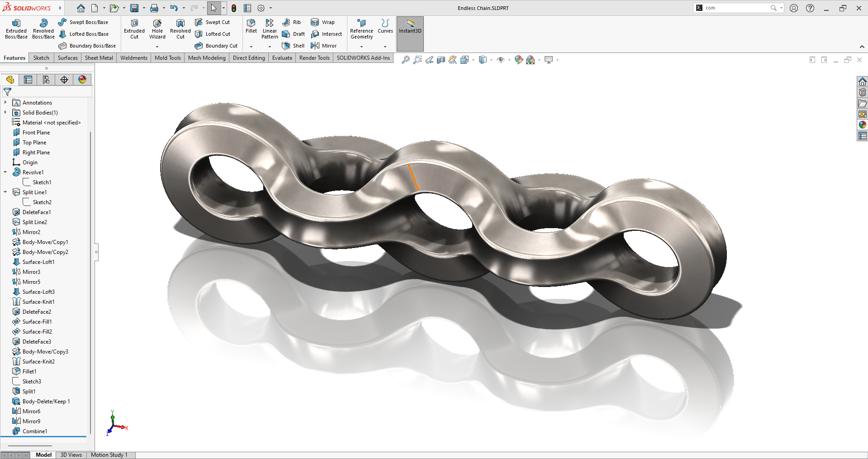The height and width of the screenshot is (459, 868).
Task: Click the Intersect tool
Action: click(x=326, y=34)
